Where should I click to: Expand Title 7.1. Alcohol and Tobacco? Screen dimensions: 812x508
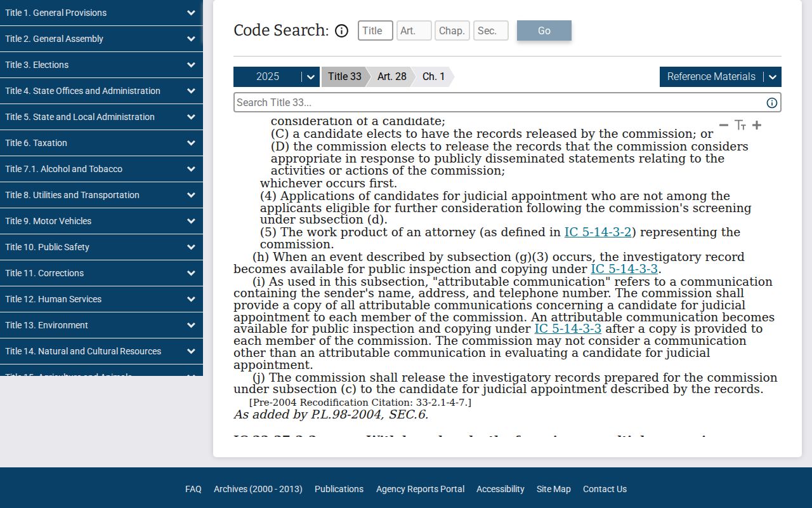coord(101,169)
